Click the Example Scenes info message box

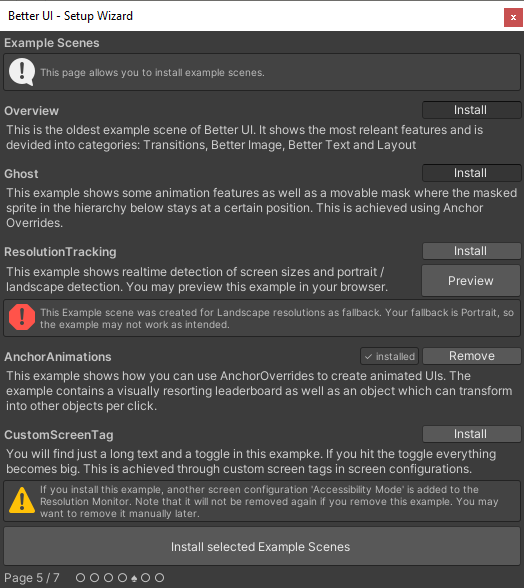(262, 72)
